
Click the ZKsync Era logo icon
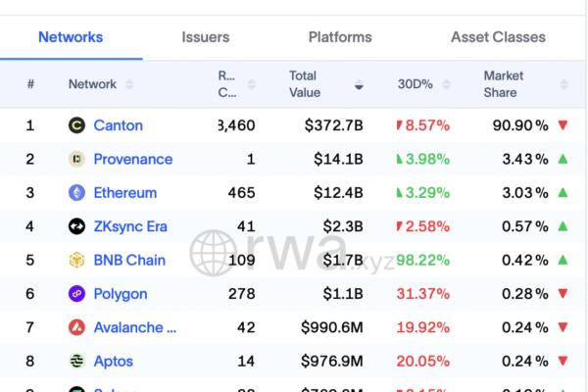pyautogui.click(x=76, y=226)
